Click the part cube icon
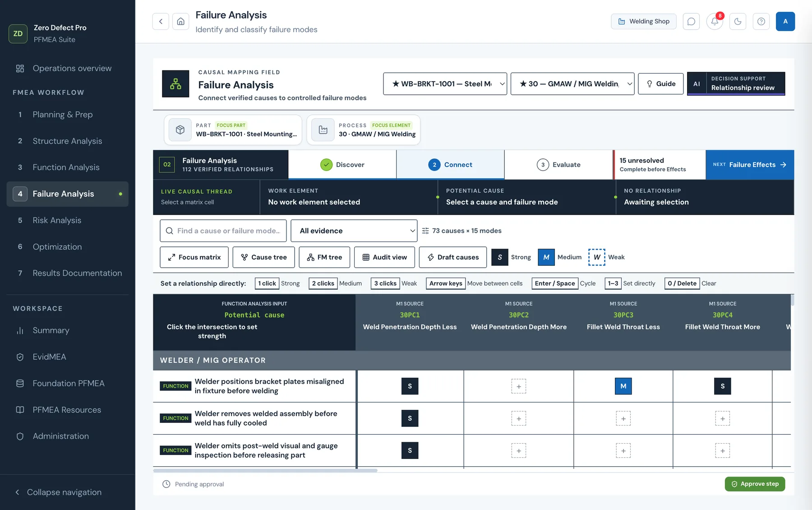The width and height of the screenshot is (812, 510). click(180, 130)
